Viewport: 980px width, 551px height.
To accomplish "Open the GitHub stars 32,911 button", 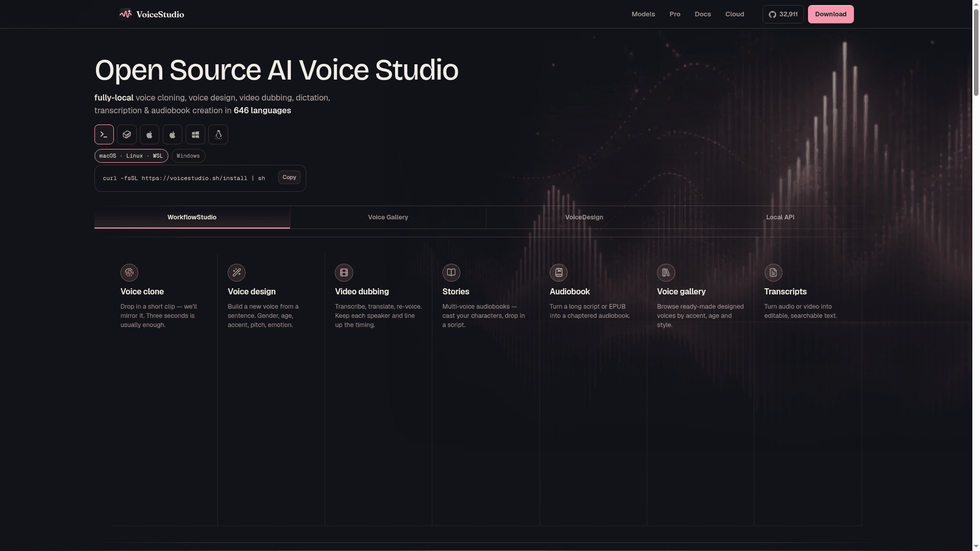I will click(x=783, y=14).
